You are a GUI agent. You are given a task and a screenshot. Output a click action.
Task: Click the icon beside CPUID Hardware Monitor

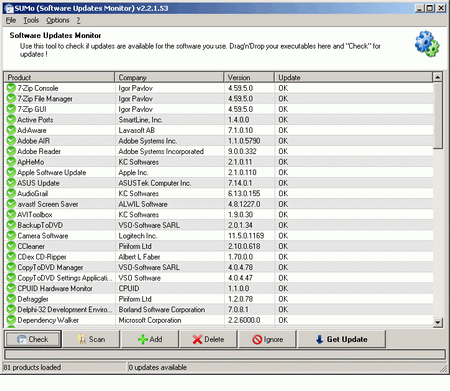click(x=11, y=288)
